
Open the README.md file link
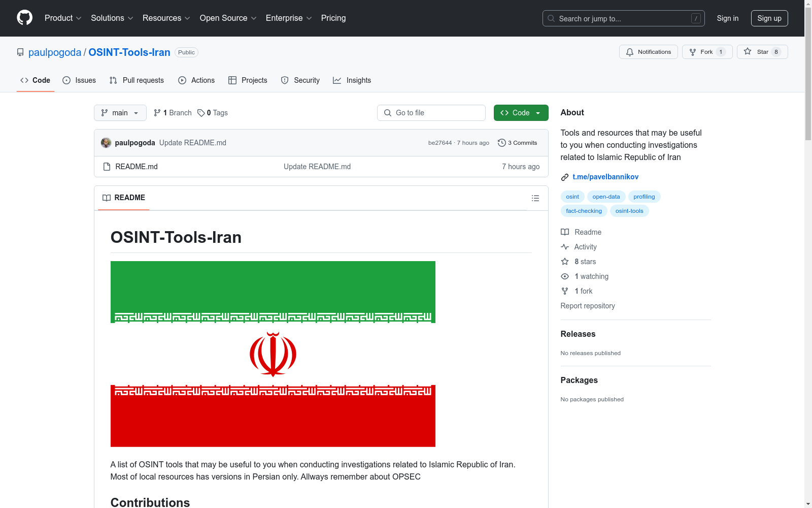137,167
